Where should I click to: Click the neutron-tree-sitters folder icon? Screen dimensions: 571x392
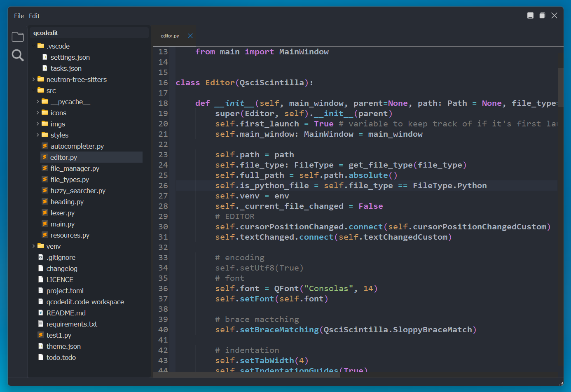pos(41,79)
